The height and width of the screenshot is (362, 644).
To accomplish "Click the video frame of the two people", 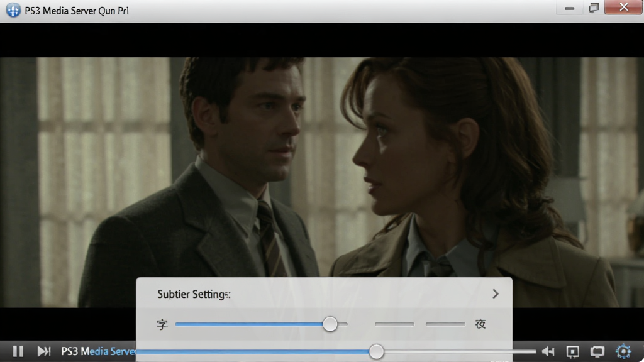I will tap(322, 182).
